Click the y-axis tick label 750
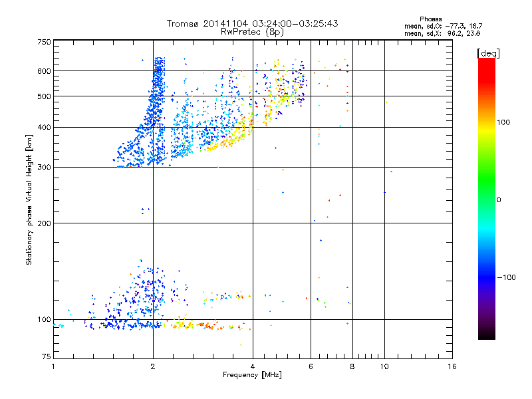The height and width of the screenshot is (399, 532). pos(44,42)
